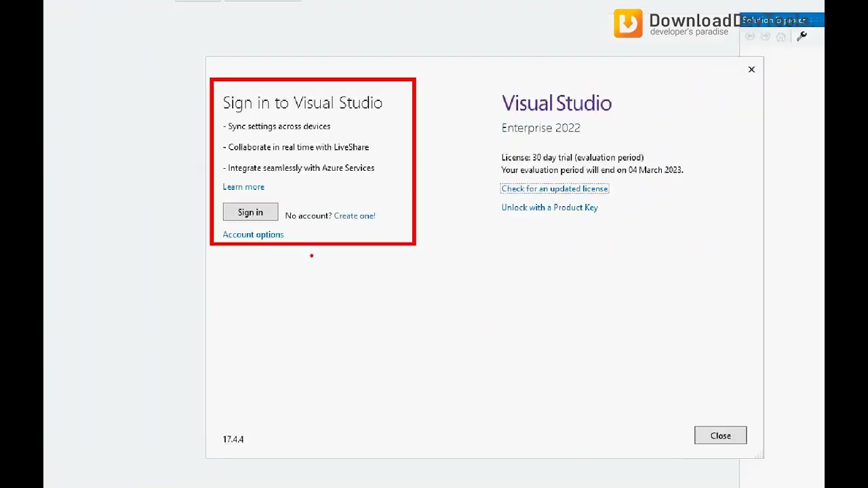Select 'Sync settings across devices' text
Screen dimensions: 868x488
pos(277,126)
